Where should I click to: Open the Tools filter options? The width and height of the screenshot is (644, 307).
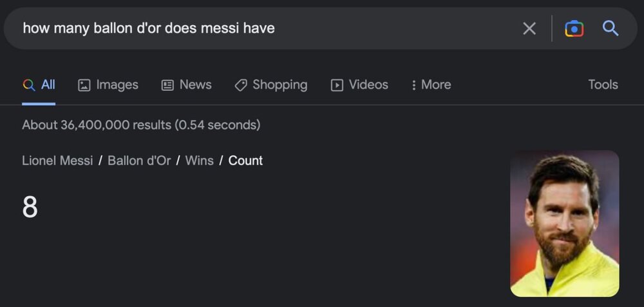(x=603, y=85)
